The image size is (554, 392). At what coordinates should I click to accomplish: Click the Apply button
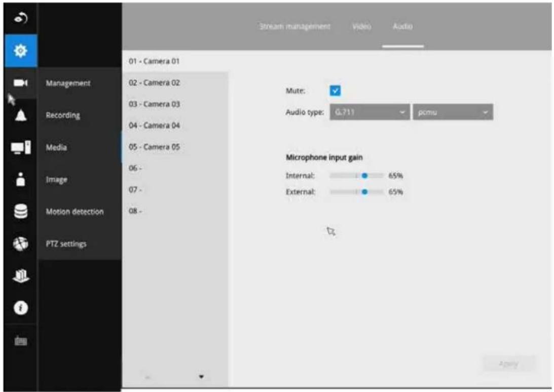[509, 364]
